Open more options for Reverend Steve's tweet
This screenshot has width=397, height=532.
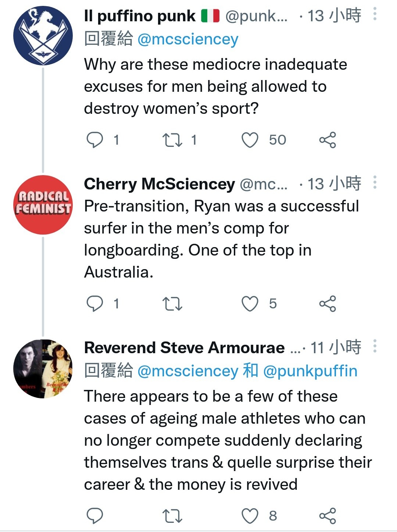(x=375, y=346)
